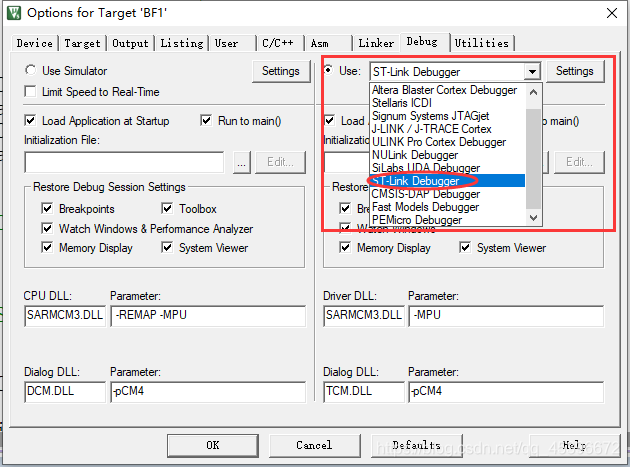
Task: Choose Fast Models Debugger option
Action: click(x=447, y=207)
